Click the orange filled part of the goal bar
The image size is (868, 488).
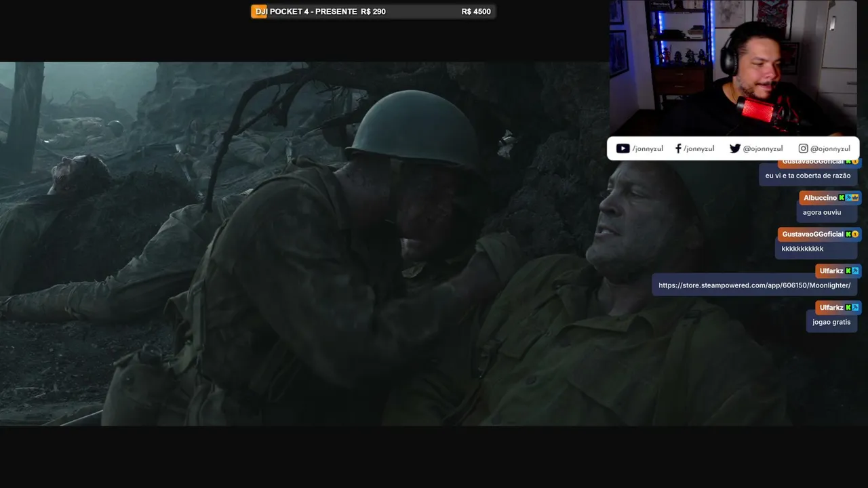click(259, 12)
